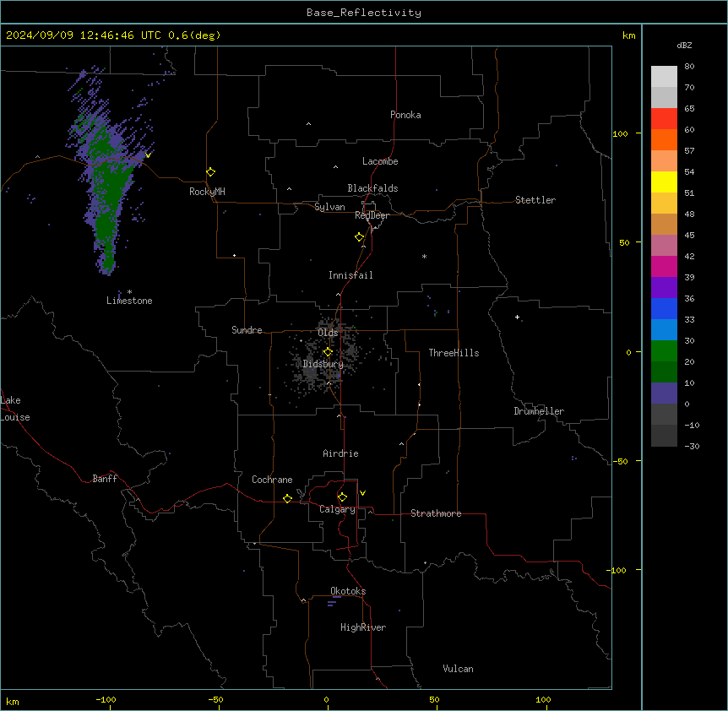The width and height of the screenshot is (728, 711).
Task: Select the Stettler city label
Action: (535, 200)
